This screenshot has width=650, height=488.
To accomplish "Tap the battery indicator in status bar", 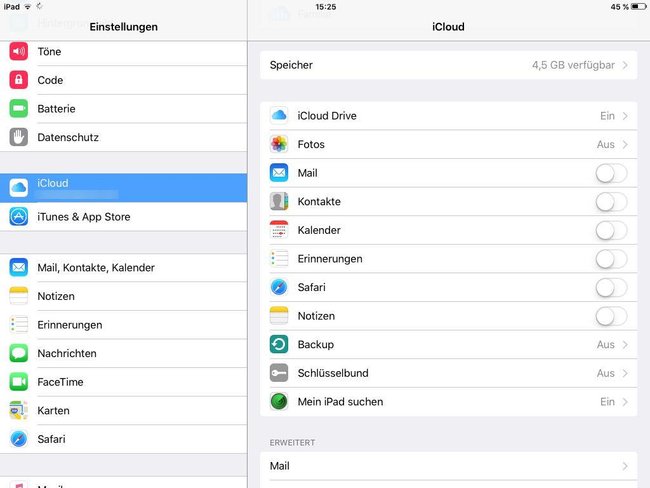I will coord(638,7).
